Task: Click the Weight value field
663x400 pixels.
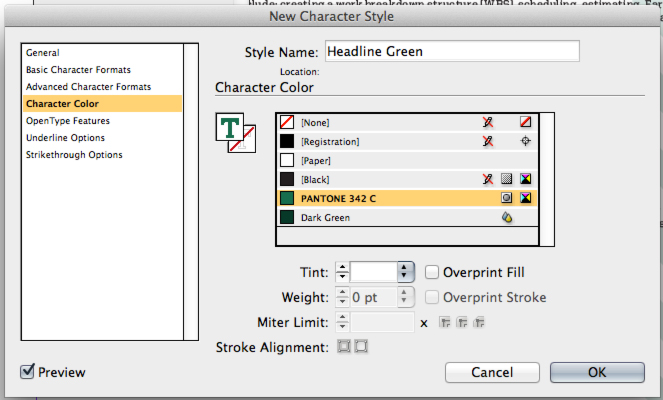Action: click(374, 297)
